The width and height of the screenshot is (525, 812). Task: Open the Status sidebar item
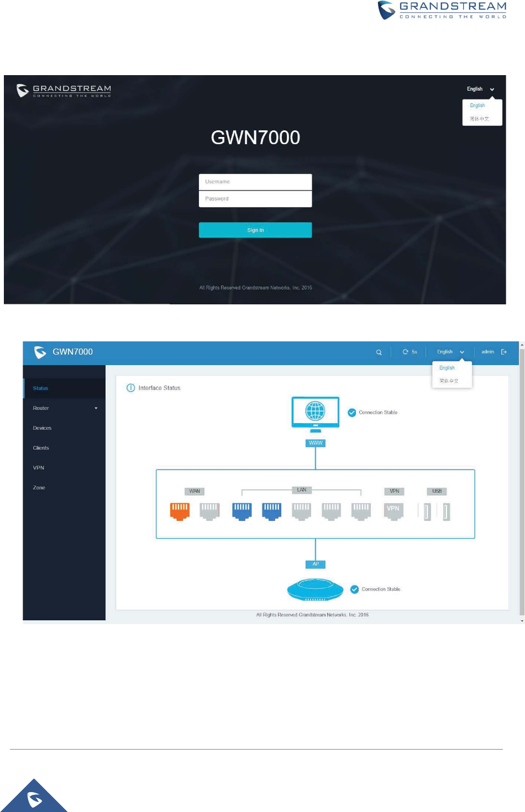tap(64, 388)
